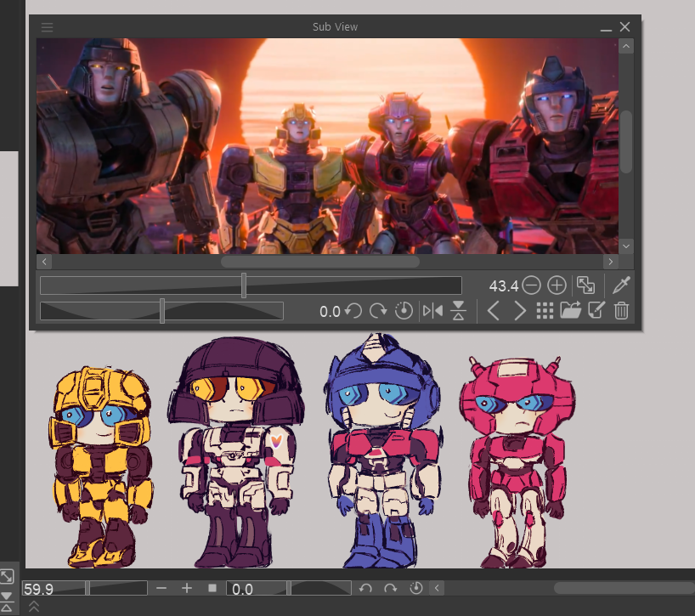Flip the Sub View image vertically
695x616 pixels.
pyautogui.click(x=458, y=311)
